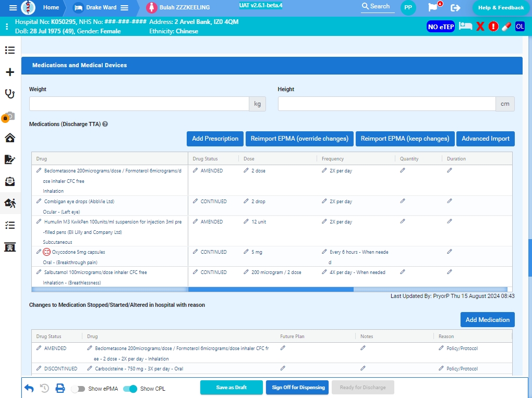This screenshot has height=398, width=532.
Task: Edit Salbutamol quantity pencil icon
Action: [x=403, y=272]
